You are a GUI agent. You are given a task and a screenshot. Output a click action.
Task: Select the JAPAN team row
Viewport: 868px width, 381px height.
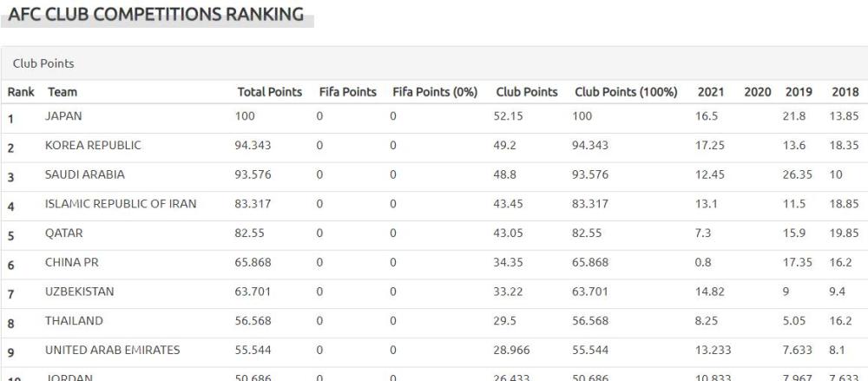(434, 118)
